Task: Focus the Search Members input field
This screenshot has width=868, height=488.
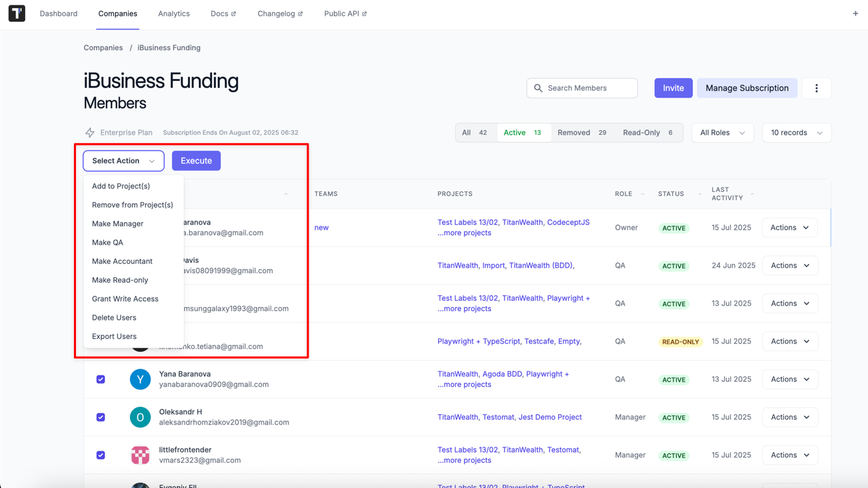Action: point(589,88)
